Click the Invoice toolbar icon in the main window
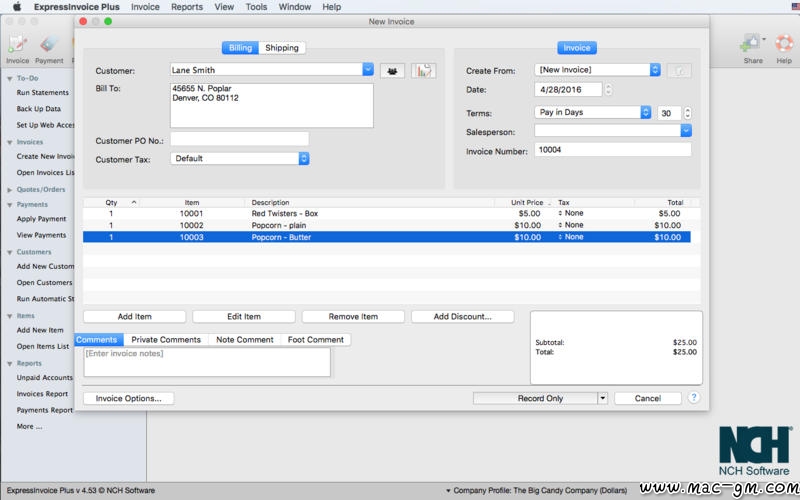Image resolution: width=800 pixels, height=500 pixels. tap(17, 49)
